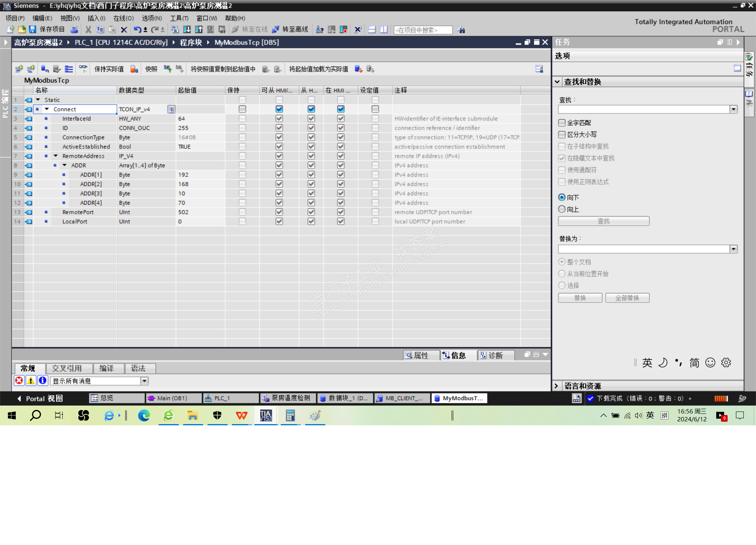Click the Snapshot (快照) button
This screenshot has width=756, height=545.
[151, 69]
